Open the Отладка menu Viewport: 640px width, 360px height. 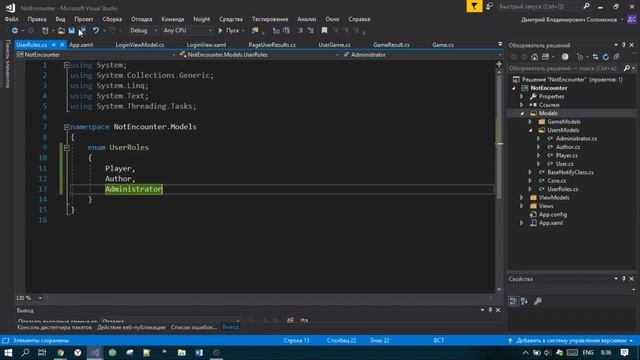tap(142, 19)
